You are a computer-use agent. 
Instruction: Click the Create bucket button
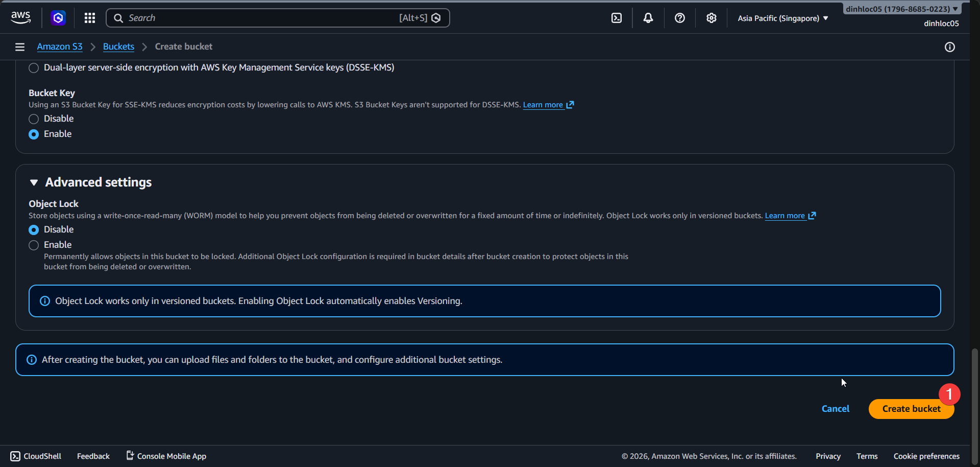(911, 409)
